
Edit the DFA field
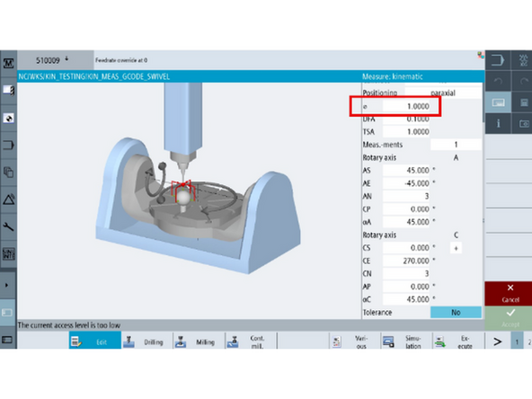406,120
